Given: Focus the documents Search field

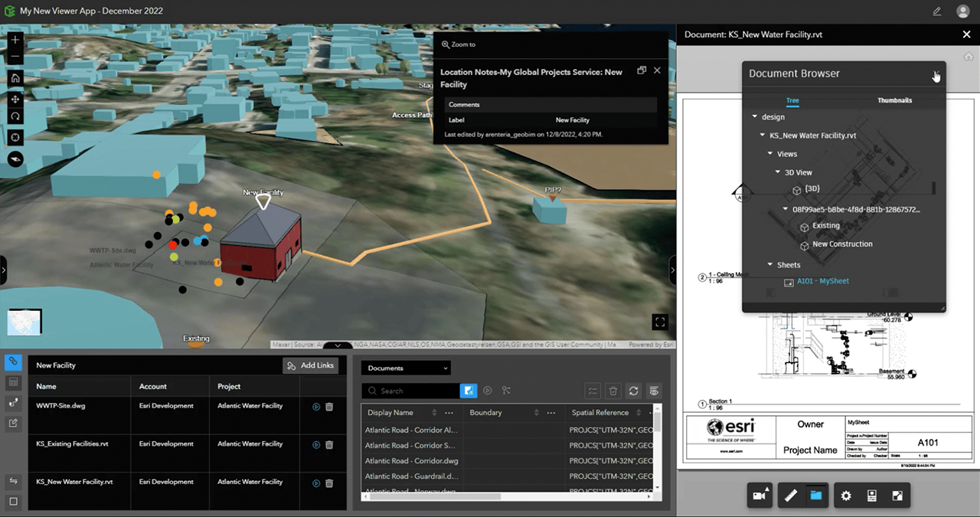Looking at the screenshot, I should click(410, 391).
